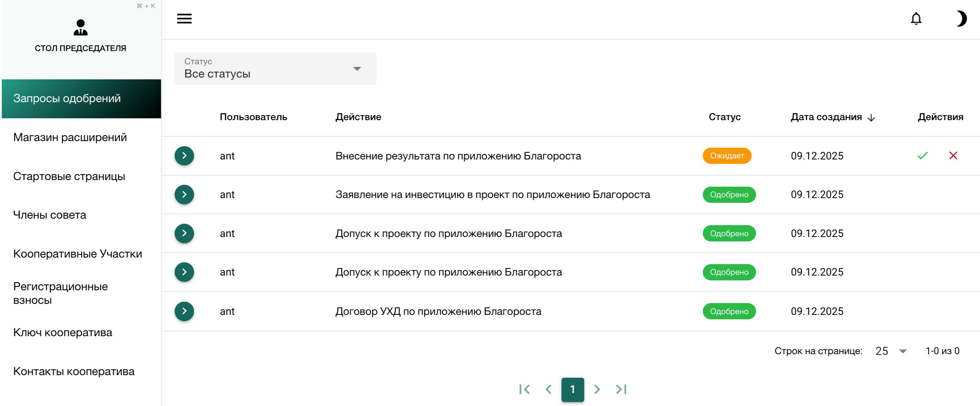The height and width of the screenshot is (406, 980).
Task: Select 'Члены совета' in the sidebar
Action: click(50, 215)
